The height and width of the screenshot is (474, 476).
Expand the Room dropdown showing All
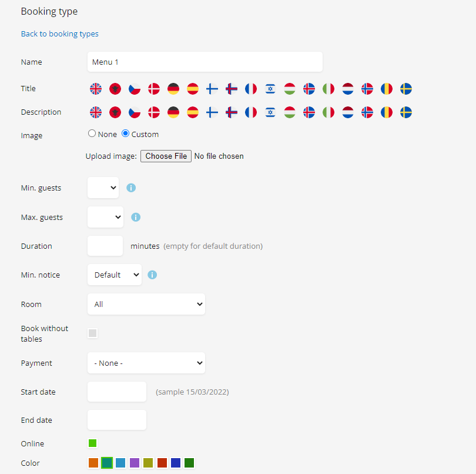pyautogui.click(x=146, y=304)
